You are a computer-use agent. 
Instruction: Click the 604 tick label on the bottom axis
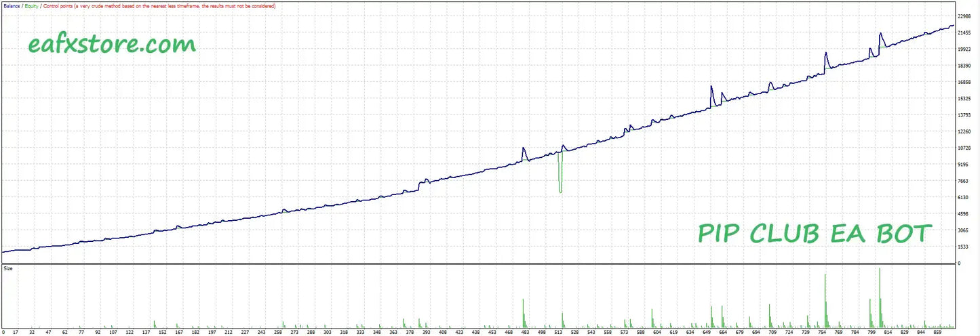pyautogui.click(x=657, y=333)
